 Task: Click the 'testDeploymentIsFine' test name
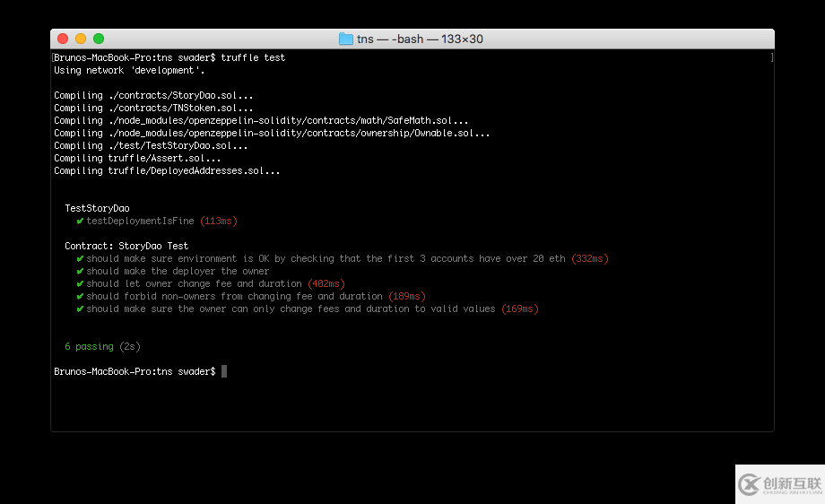[141, 221]
